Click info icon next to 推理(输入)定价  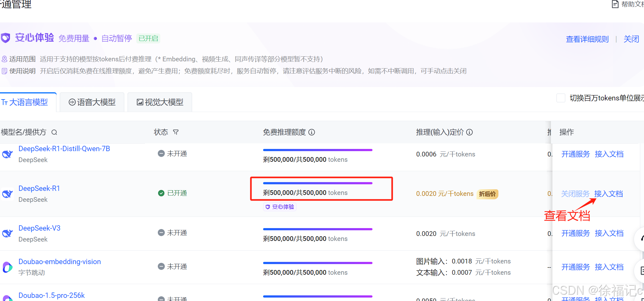click(469, 132)
